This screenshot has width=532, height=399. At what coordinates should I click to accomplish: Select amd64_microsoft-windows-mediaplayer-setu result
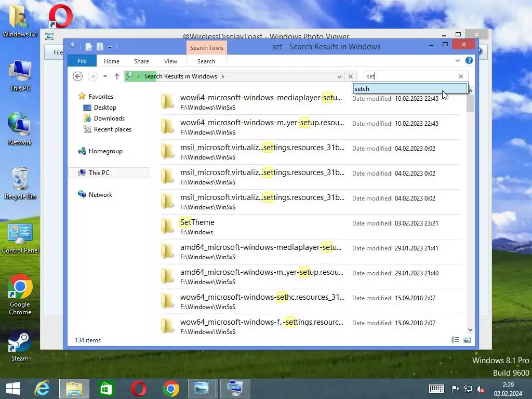[x=311, y=251]
